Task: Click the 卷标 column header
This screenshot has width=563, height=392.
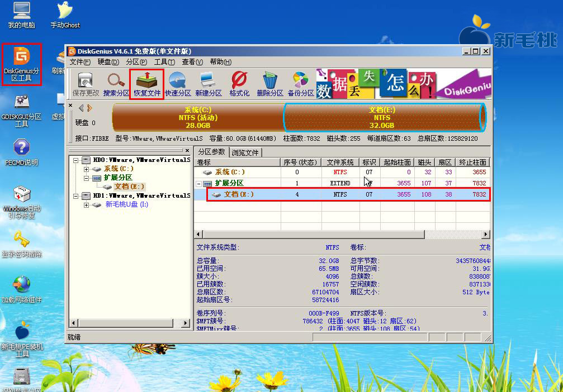Action: [237, 162]
